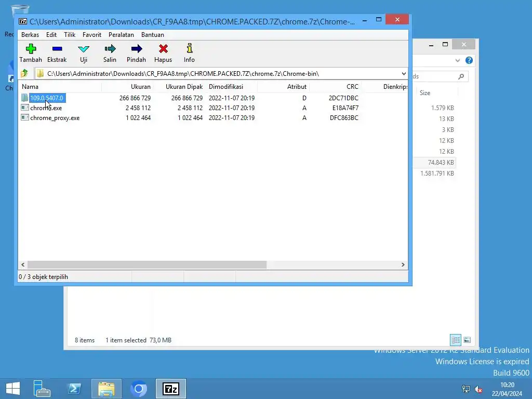Select the 1.579 KB entry in Explorer
Screen dimensions: 532x399
point(443,108)
